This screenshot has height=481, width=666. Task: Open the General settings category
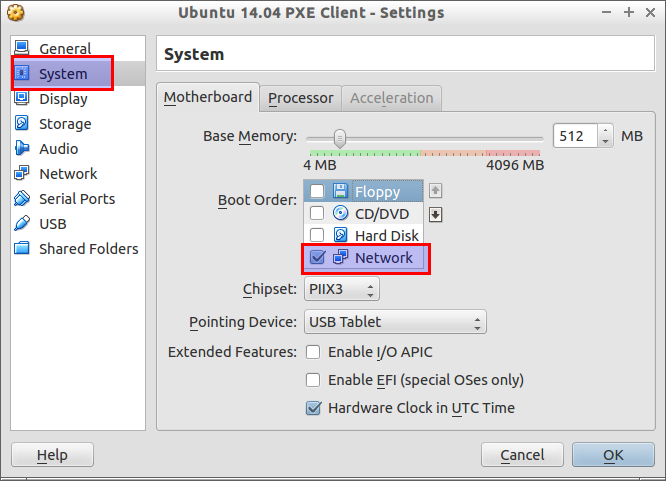[78, 48]
